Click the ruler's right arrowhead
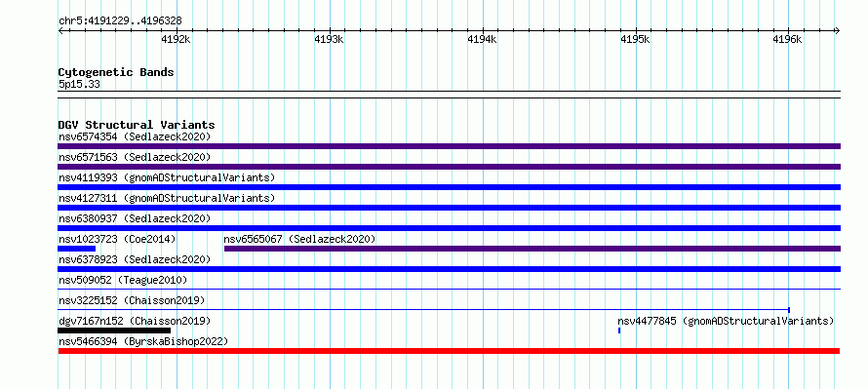 (838, 30)
